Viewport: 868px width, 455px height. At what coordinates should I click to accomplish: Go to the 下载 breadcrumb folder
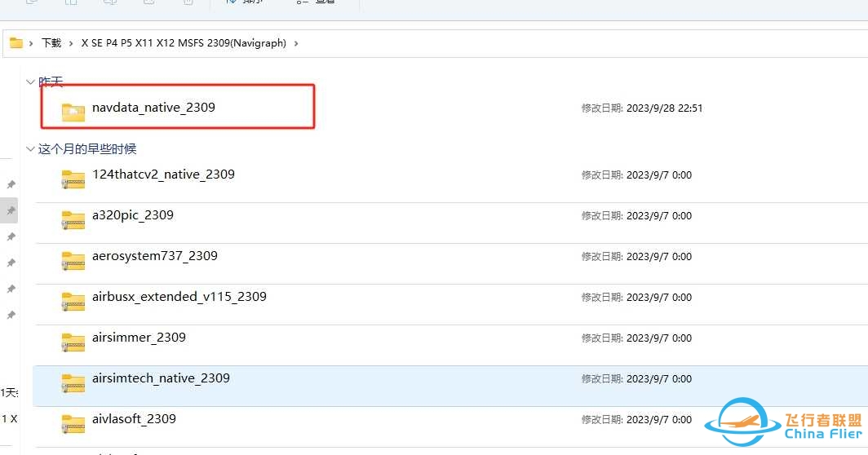(51, 43)
